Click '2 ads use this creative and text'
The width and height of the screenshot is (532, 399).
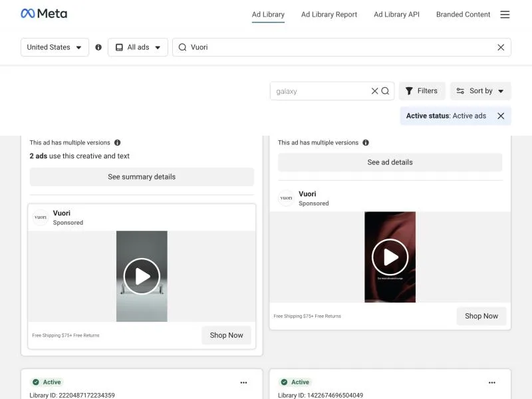79,156
